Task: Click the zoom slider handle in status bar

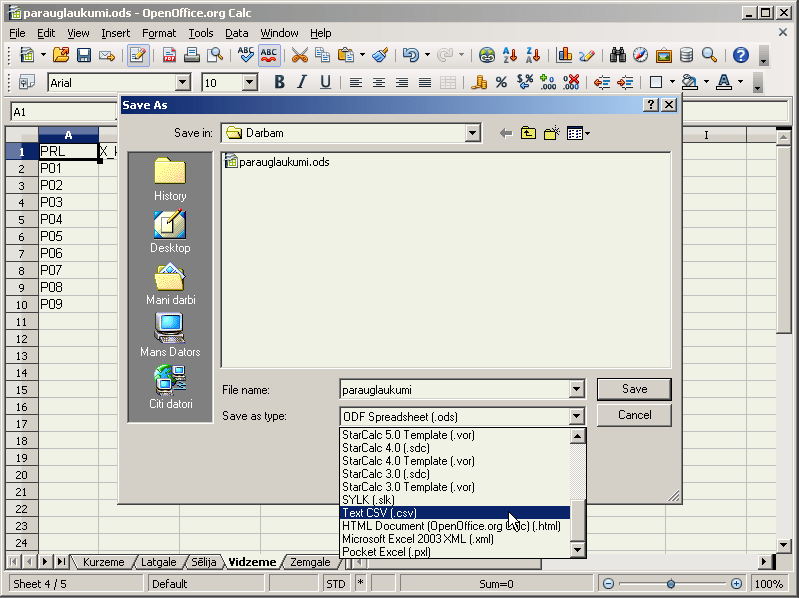Action: [x=671, y=584]
